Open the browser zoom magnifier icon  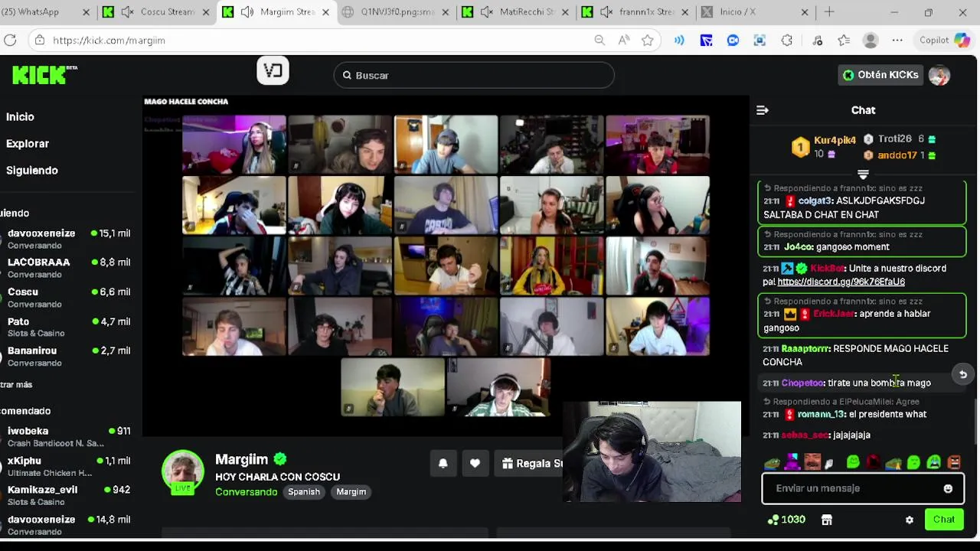[599, 41]
